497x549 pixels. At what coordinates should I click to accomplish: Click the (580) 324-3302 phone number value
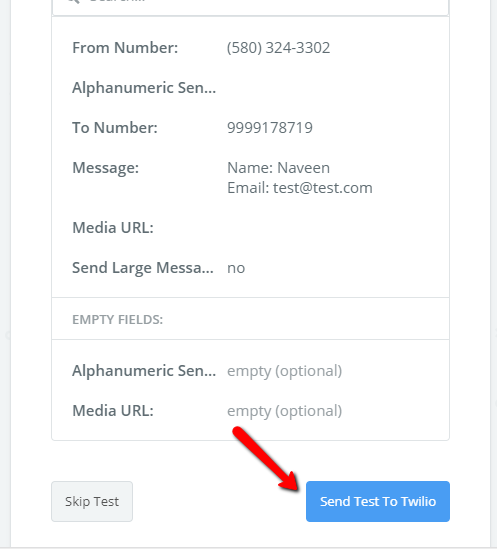tap(278, 48)
